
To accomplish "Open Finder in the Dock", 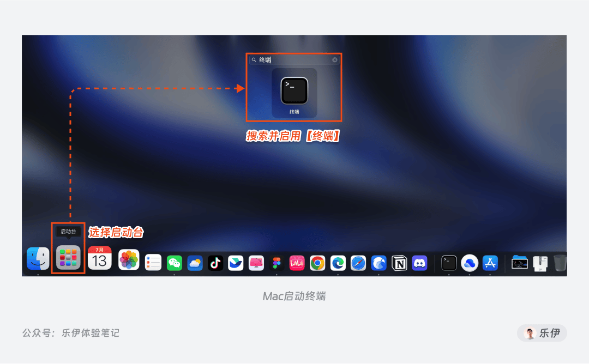I will click(x=38, y=258).
